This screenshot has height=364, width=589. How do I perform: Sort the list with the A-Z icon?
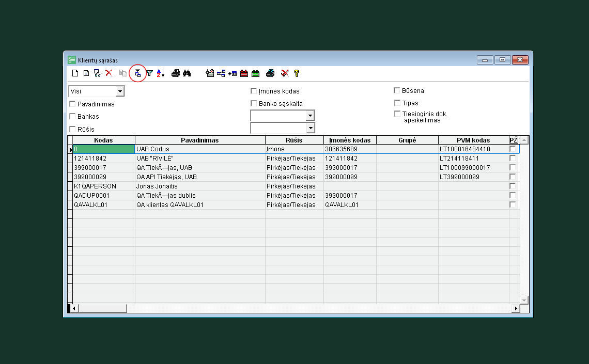point(161,73)
